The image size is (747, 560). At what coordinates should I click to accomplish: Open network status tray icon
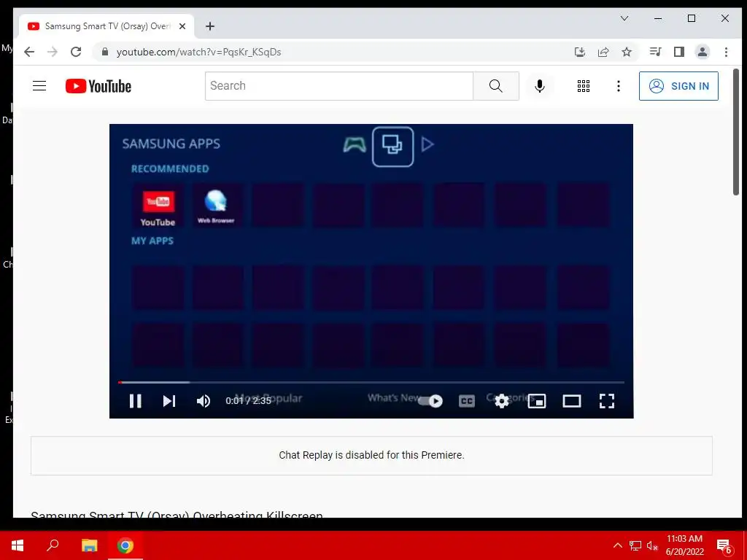[635, 545]
